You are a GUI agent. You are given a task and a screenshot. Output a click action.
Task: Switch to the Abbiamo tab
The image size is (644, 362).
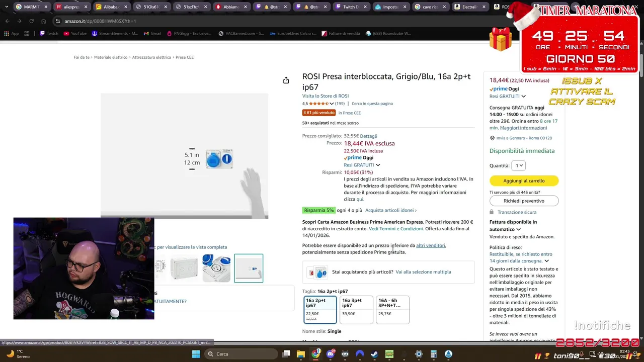point(231,7)
